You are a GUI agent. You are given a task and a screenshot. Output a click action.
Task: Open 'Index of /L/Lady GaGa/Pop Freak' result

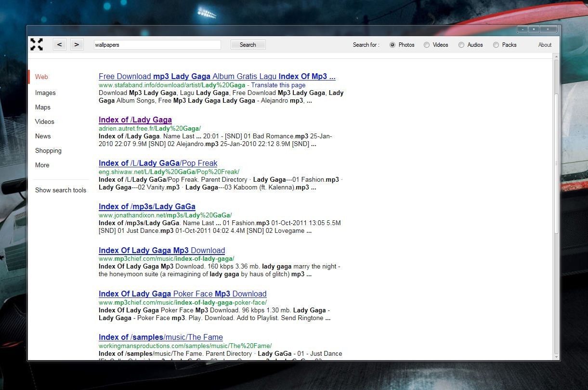[158, 163]
